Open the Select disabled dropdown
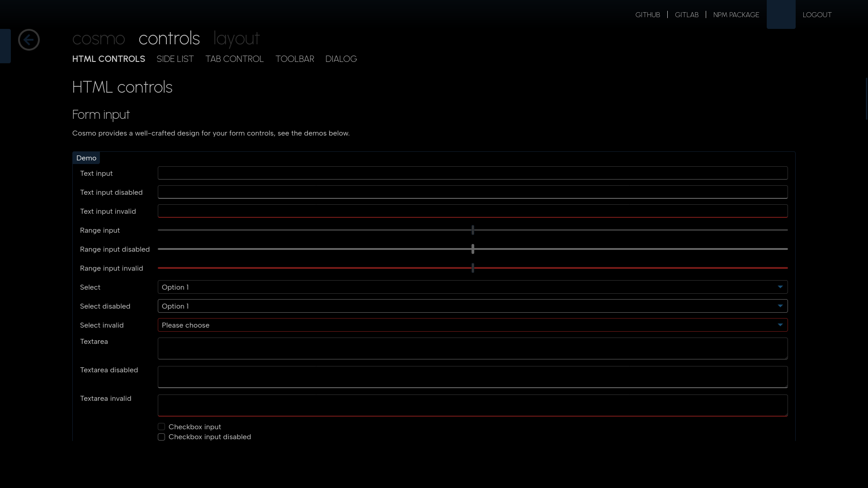This screenshot has width=868, height=488. pyautogui.click(x=472, y=306)
